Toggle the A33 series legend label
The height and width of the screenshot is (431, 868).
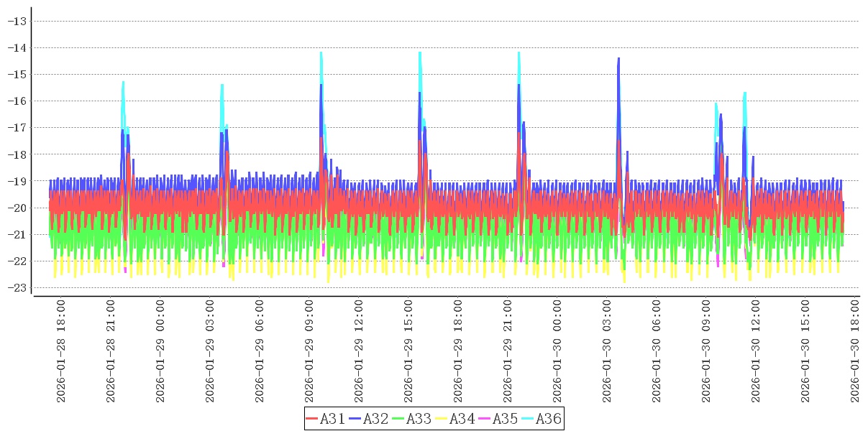(x=419, y=419)
